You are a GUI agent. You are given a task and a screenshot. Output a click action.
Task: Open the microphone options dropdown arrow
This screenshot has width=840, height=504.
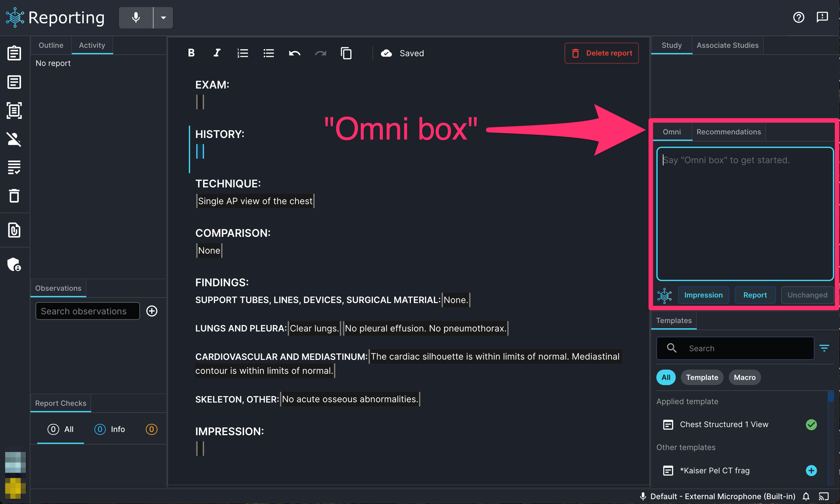[164, 17]
